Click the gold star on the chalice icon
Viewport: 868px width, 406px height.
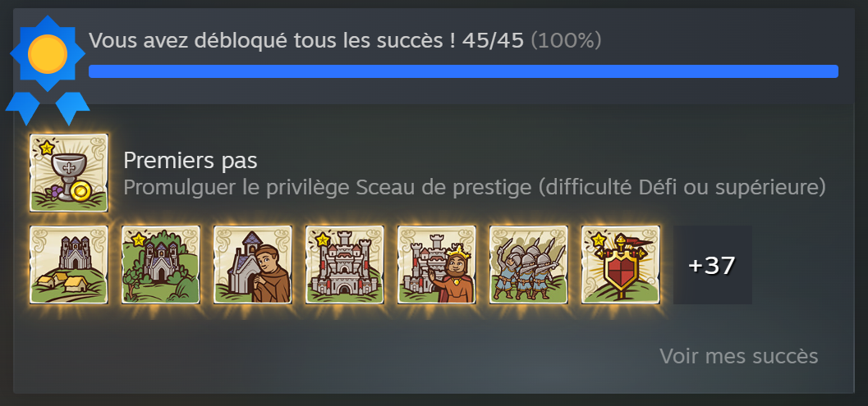tap(46, 148)
